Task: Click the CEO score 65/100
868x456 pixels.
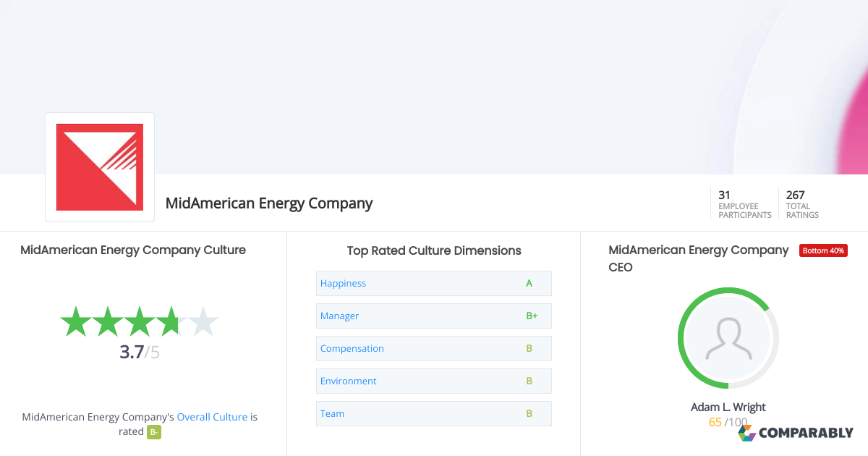Action: click(x=728, y=422)
